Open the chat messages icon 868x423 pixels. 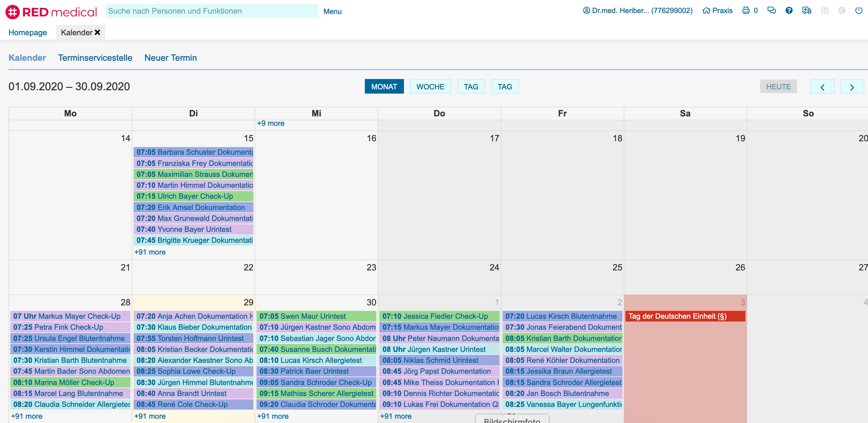coord(771,10)
